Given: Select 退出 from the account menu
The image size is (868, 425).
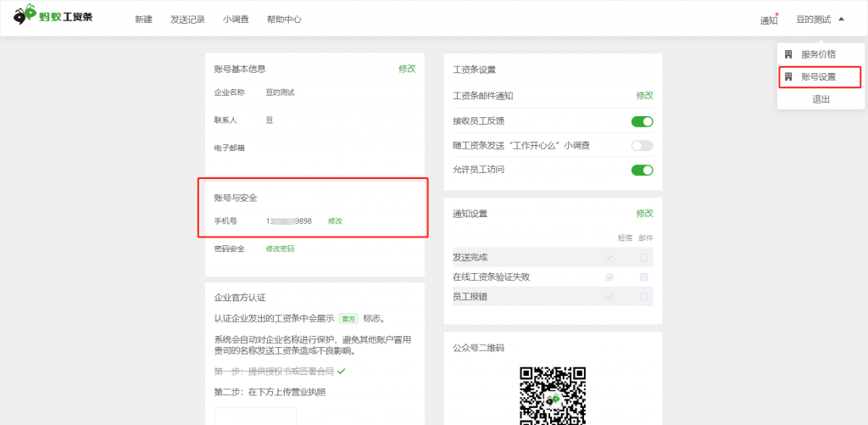Looking at the screenshot, I should coord(821,99).
